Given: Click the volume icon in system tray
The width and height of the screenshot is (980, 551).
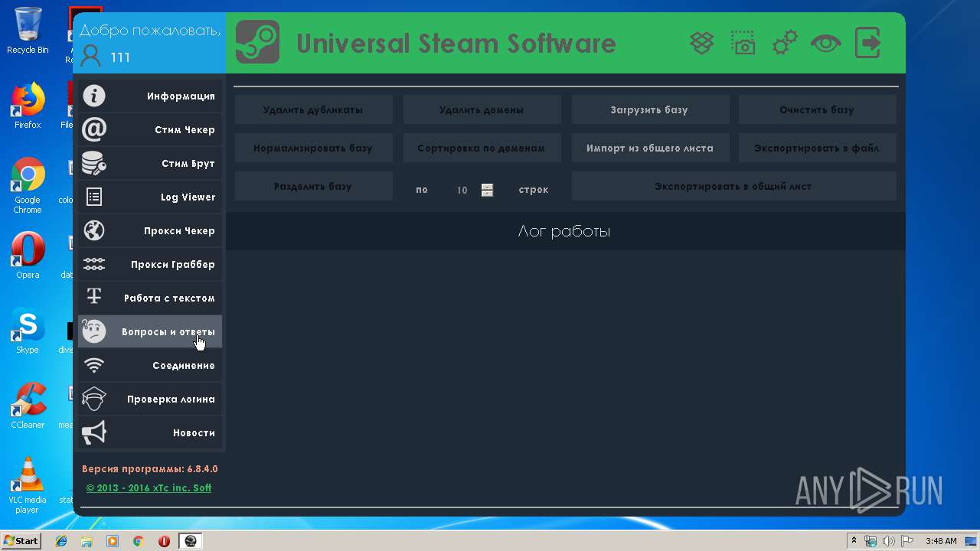Looking at the screenshot, I should pos(889,541).
